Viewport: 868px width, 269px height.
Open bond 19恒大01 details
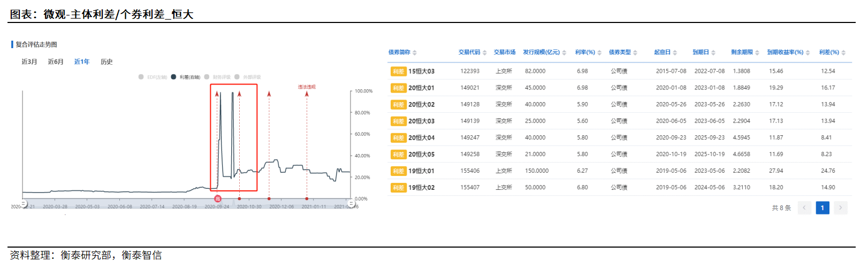(422, 171)
